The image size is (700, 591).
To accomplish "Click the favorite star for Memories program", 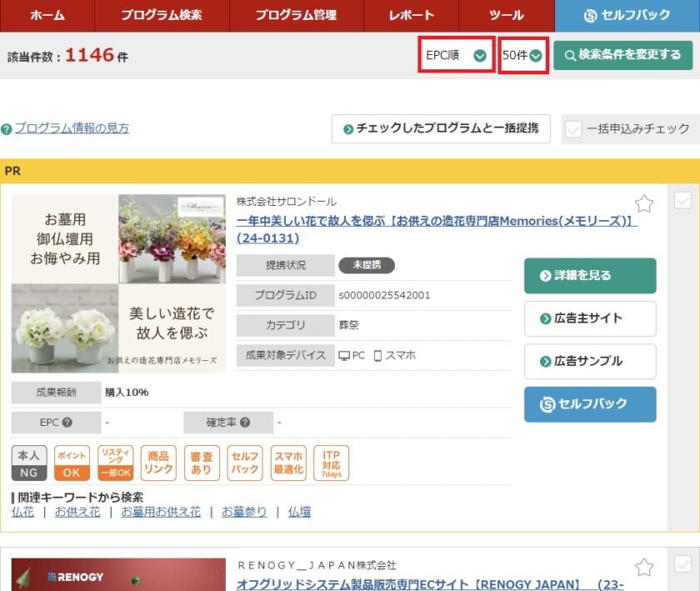I will coord(643,203).
